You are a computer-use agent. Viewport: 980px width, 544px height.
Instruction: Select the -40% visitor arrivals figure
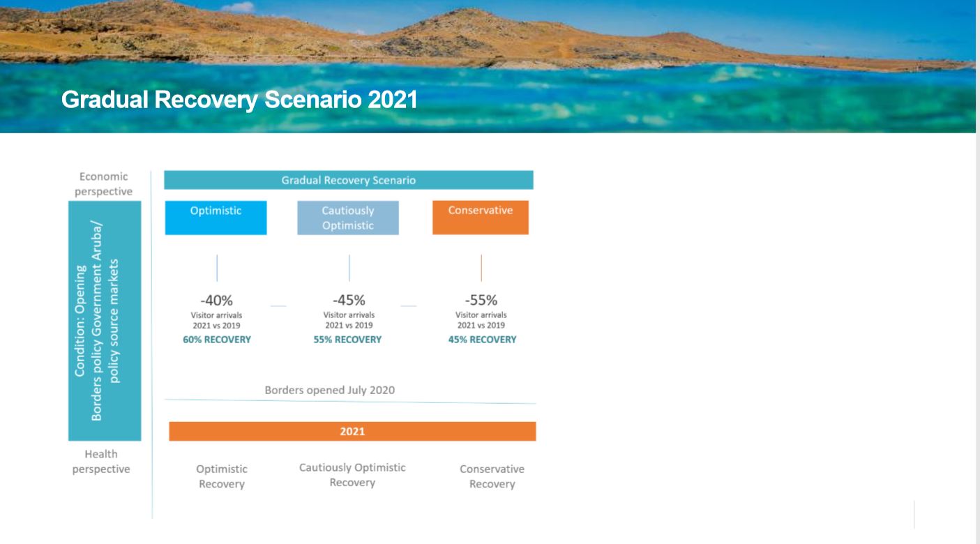click(216, 301)
